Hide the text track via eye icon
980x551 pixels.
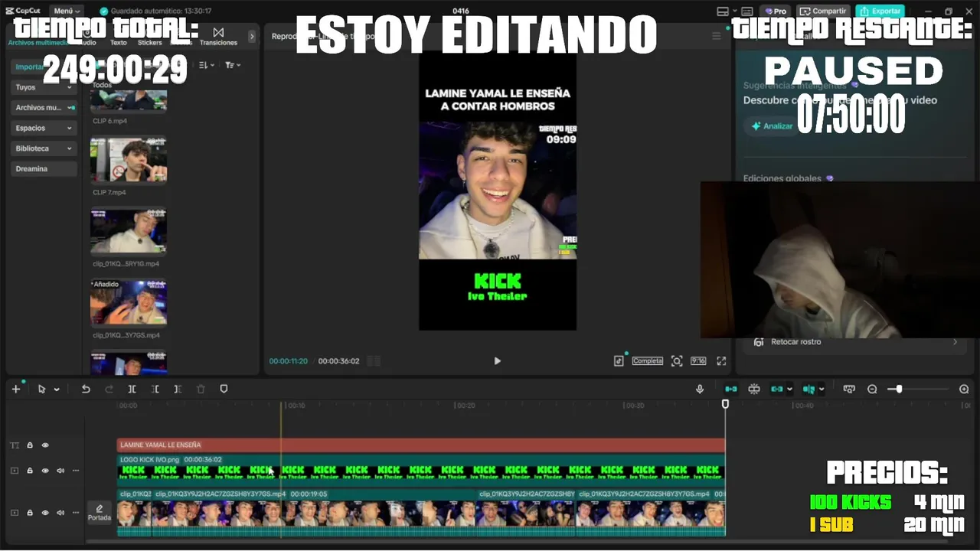pyautogui.click(x=45, y=445)
